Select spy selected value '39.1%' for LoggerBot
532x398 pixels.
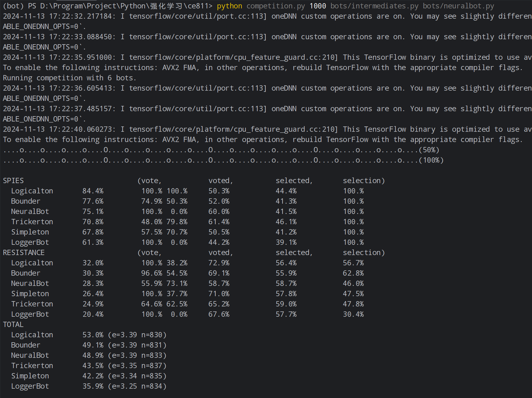pyautogui.click(x=286, y=242)
